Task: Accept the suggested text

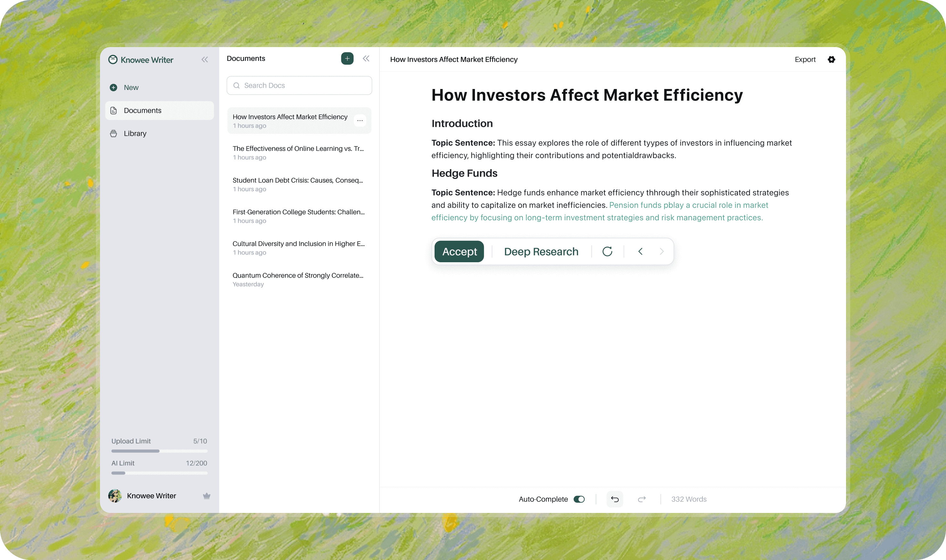Action: coord(459,251)
